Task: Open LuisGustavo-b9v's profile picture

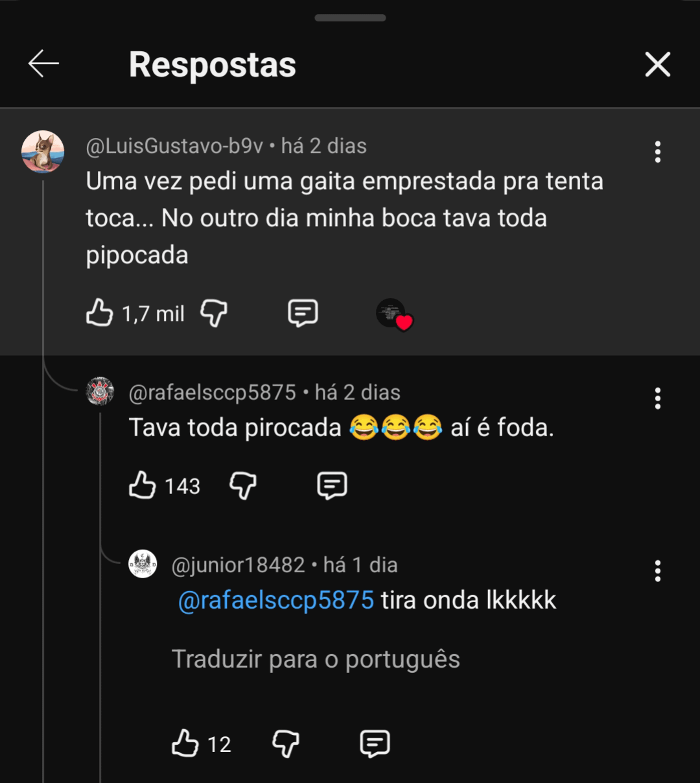Action: (43, 152)
